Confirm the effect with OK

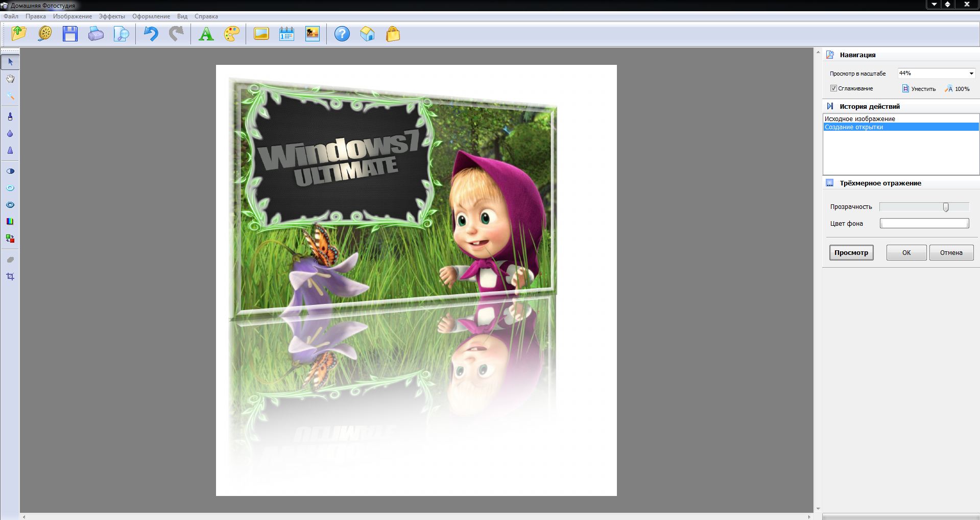(906, 252)
